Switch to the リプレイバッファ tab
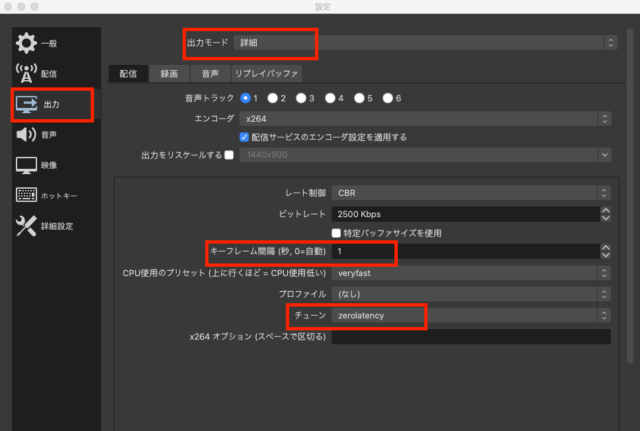This screenshot has width=640, height=431. click(x=267, y=73)
